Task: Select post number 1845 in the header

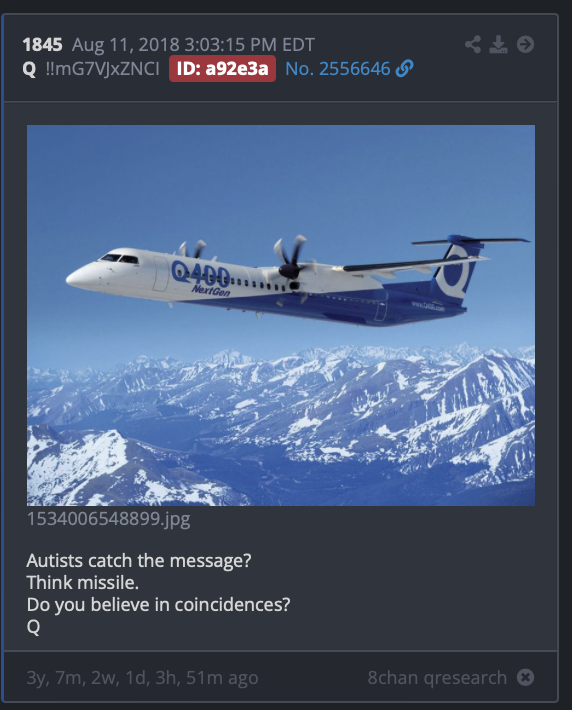Action: click(x=43, y=45)
